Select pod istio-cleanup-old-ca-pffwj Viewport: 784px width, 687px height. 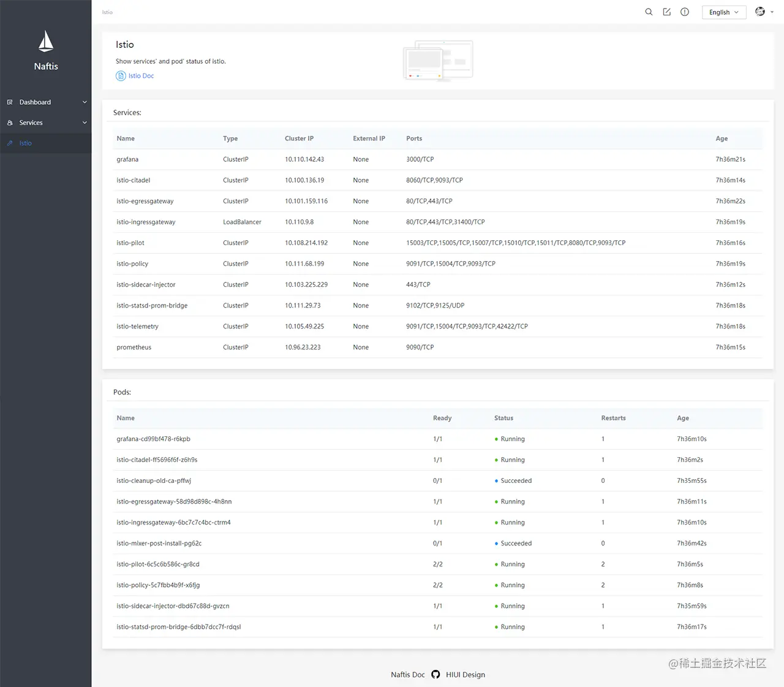click(x=154, y=480)
